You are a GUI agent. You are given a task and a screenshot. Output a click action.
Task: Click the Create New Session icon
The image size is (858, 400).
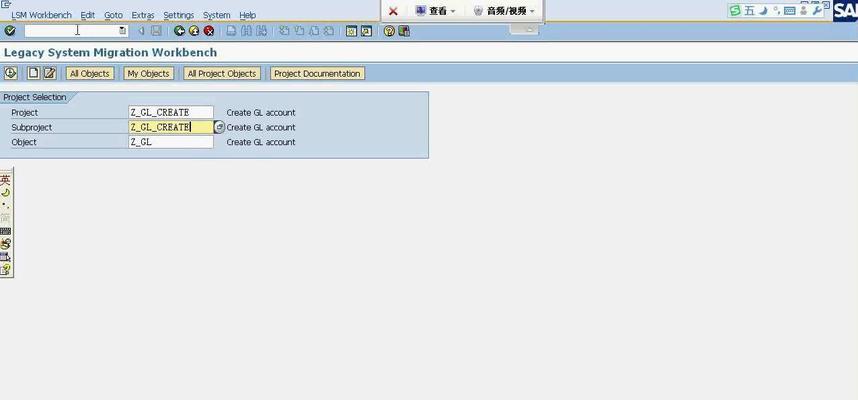351,31
